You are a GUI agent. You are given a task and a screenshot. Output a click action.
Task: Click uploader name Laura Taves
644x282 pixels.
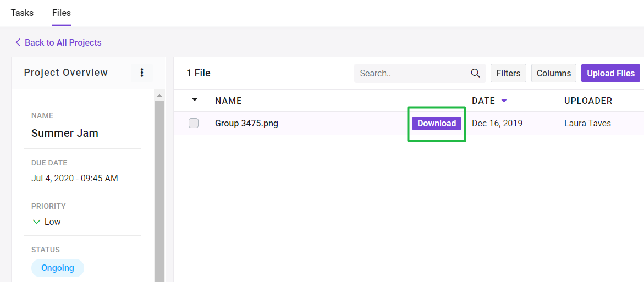(x=587, y=123)
